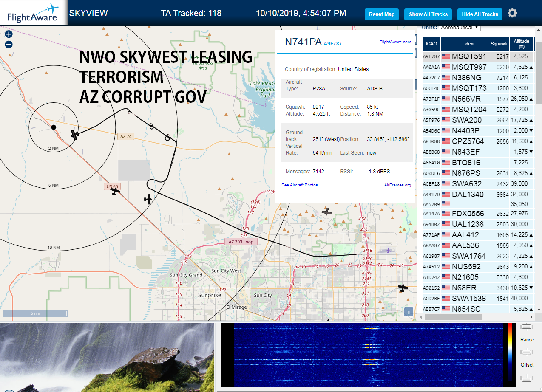Viewport: 542px width, 392px height.
Task: Click the scroll-down arrow of aircraft table
Action: tap(539, 310)
